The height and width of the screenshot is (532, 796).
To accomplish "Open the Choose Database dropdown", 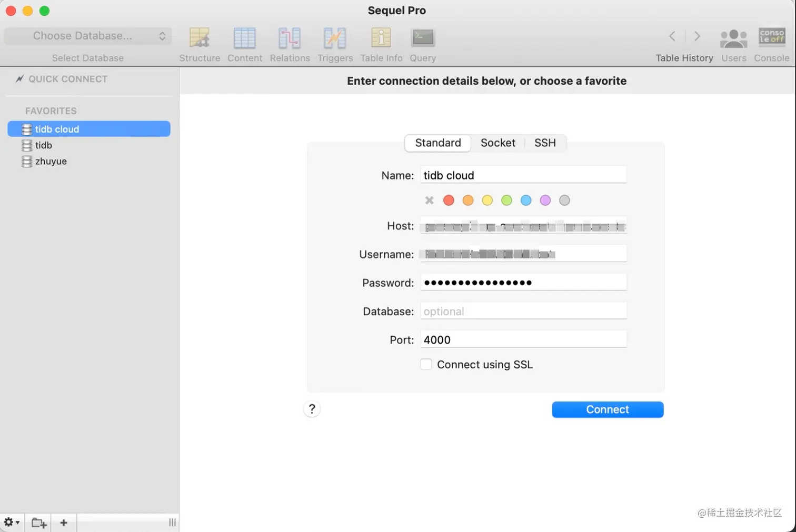I will pyautogui.click(x=88, y=36).
